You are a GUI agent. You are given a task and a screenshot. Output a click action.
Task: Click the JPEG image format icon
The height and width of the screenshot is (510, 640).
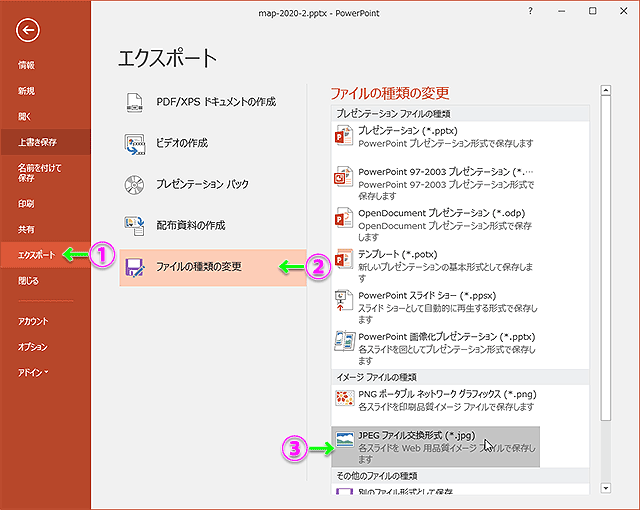(x=345, y=439)
